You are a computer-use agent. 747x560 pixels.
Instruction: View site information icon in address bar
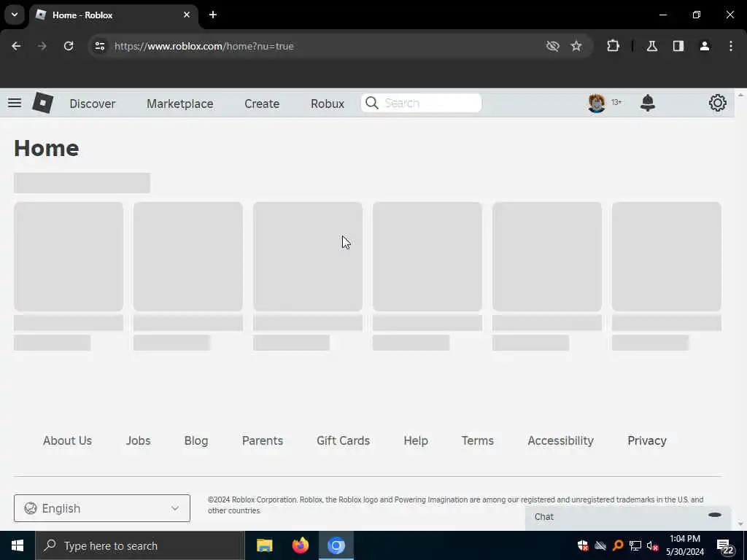click(x=99, y=46)
